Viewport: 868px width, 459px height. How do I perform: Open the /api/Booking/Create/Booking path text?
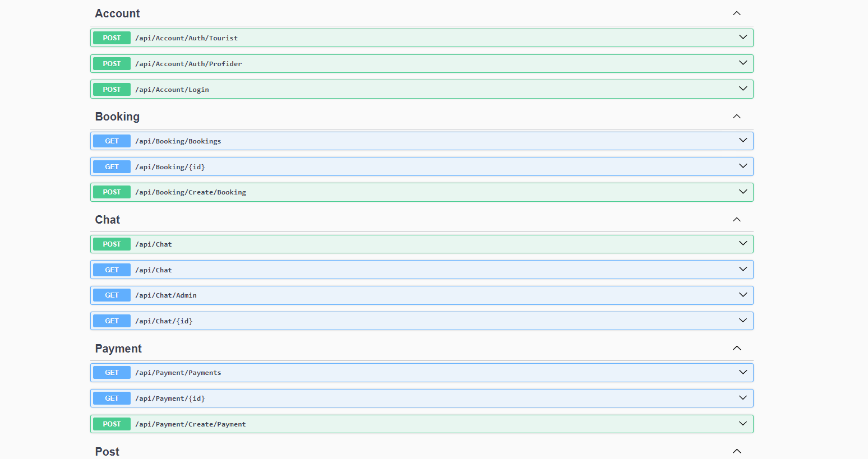click(x=191, y=192)
